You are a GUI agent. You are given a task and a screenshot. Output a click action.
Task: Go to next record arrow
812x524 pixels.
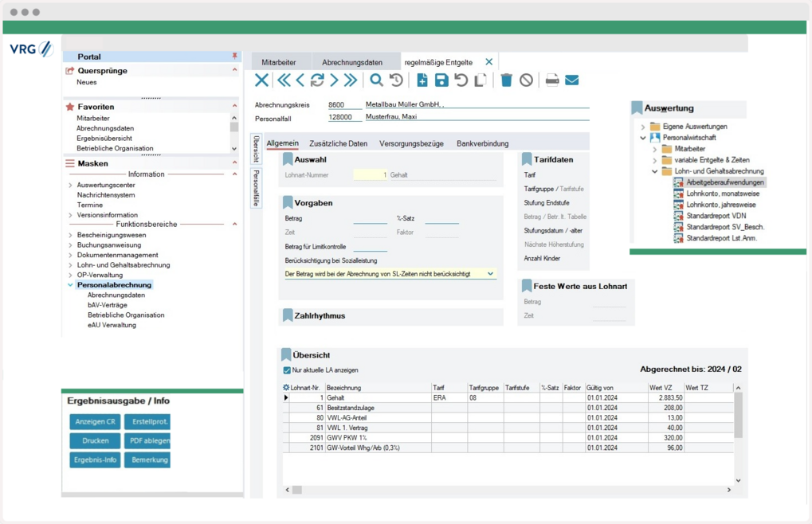334,80
